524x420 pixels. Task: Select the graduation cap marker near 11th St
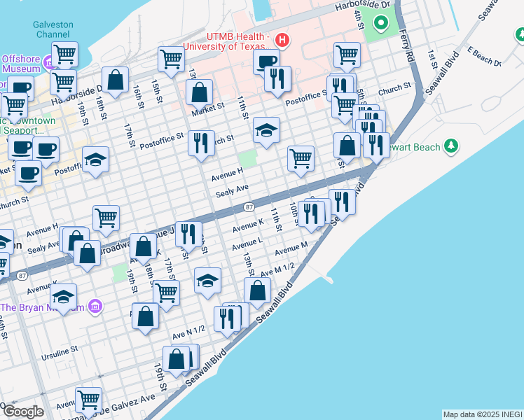266,130
